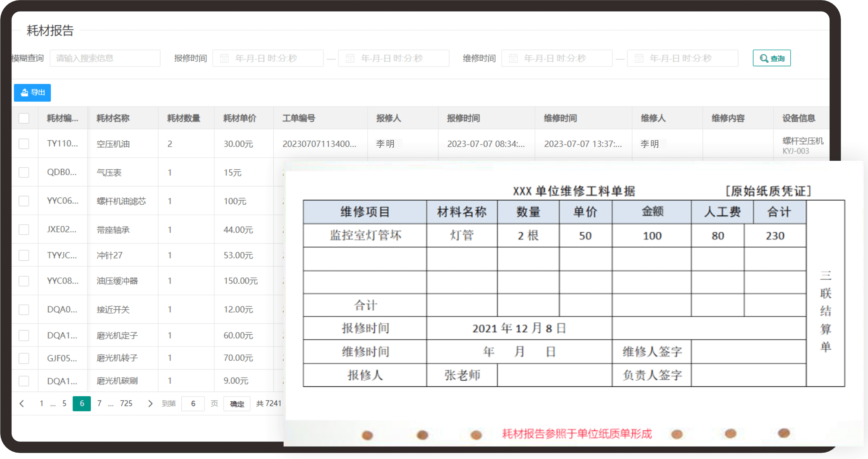Screen dimensions: 868x459
Task: Go to previous page with left arrow
Action: [22, 403]
